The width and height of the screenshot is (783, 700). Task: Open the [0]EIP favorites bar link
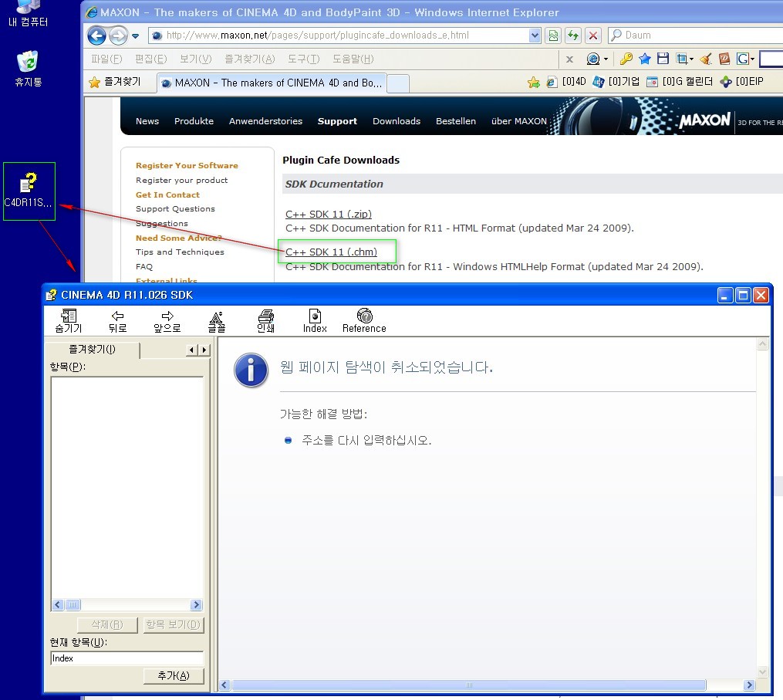pos(742,82)
